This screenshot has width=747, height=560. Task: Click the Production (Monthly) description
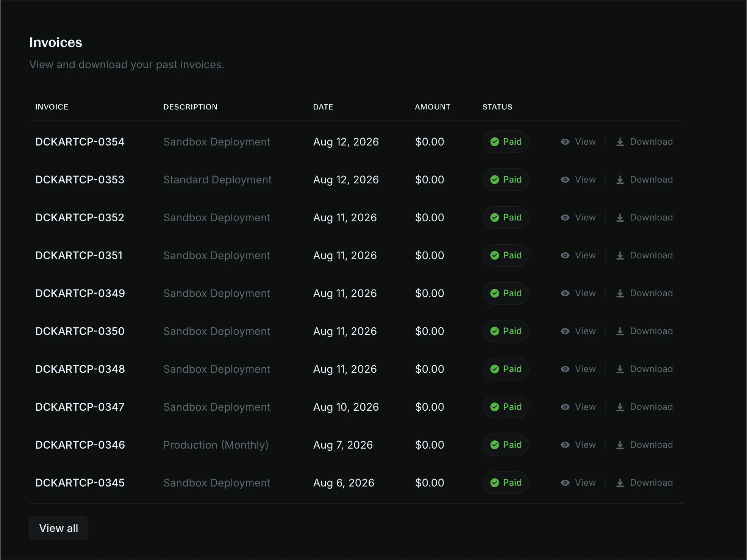pyautogui.click(x=216, y=445)
